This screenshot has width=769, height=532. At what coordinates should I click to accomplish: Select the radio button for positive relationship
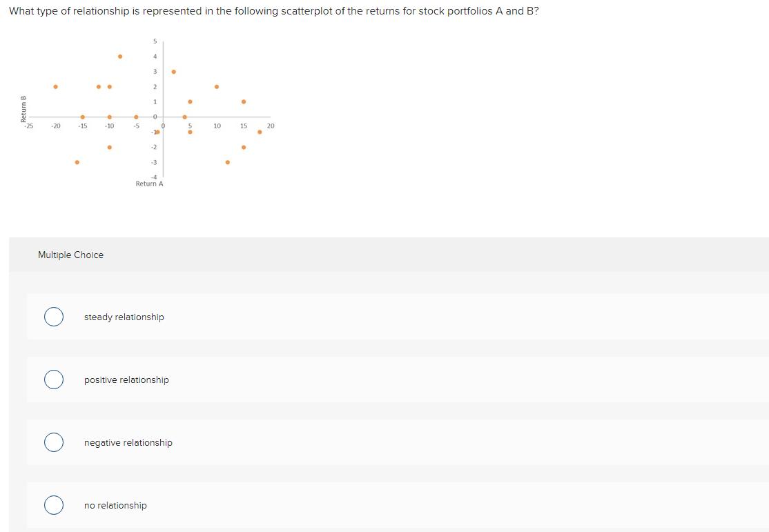point(54,379)
